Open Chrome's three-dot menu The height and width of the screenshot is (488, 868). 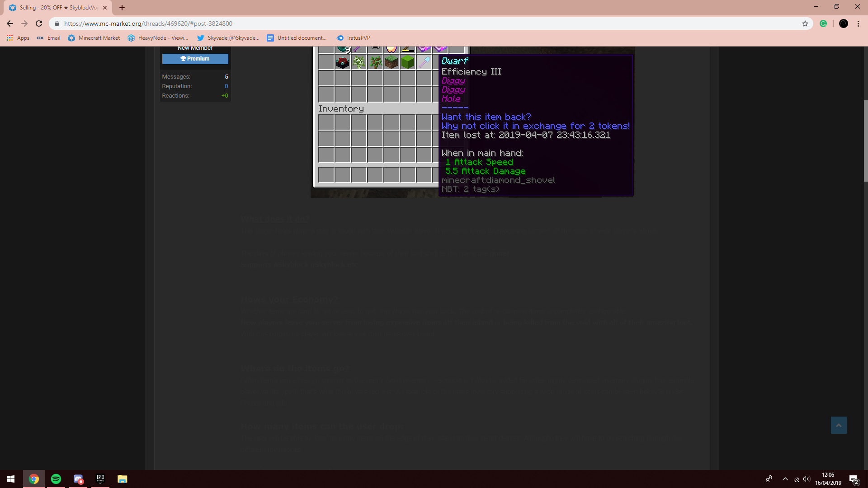[x=858, y=23]
